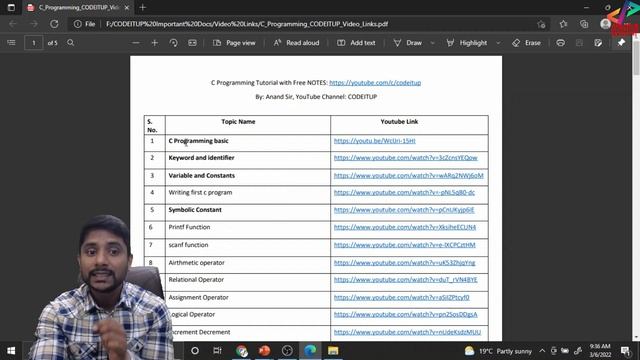Print the PDF document
This screenshot has height=360, width=640.
[x=560, y=42]
